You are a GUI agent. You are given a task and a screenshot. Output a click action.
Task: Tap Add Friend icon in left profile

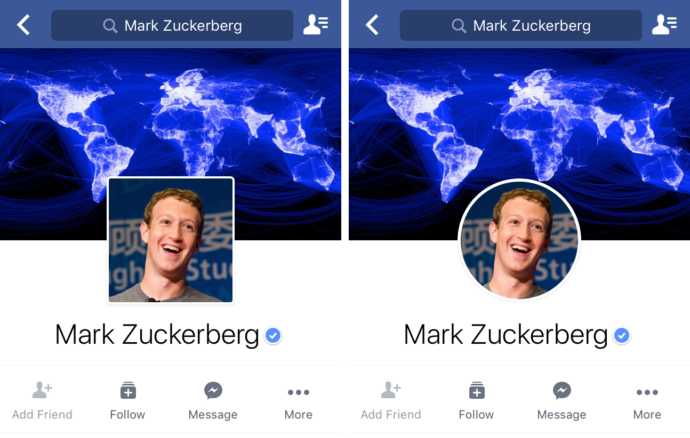click(x=42, y=390)
